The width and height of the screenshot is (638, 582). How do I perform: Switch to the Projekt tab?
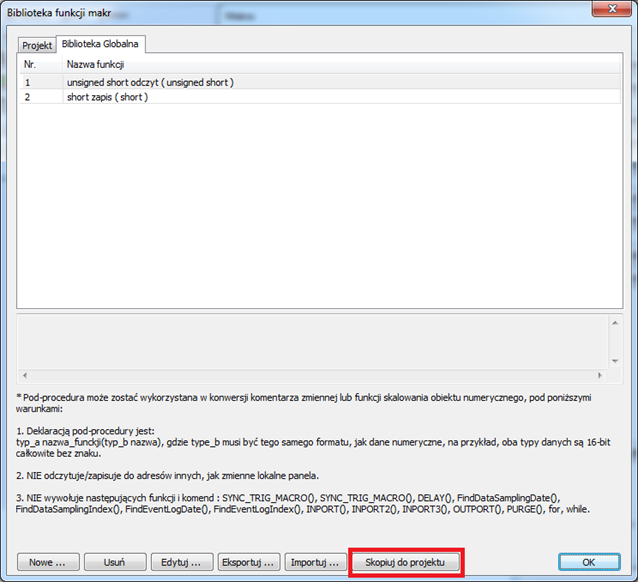click(x=37, y=45)
